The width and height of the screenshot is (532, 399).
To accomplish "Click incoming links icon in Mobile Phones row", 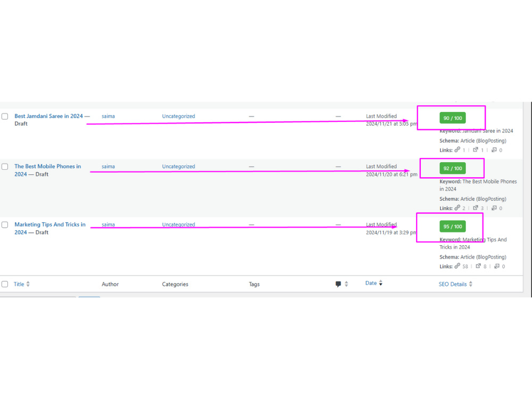I will [x=494, y=207].
